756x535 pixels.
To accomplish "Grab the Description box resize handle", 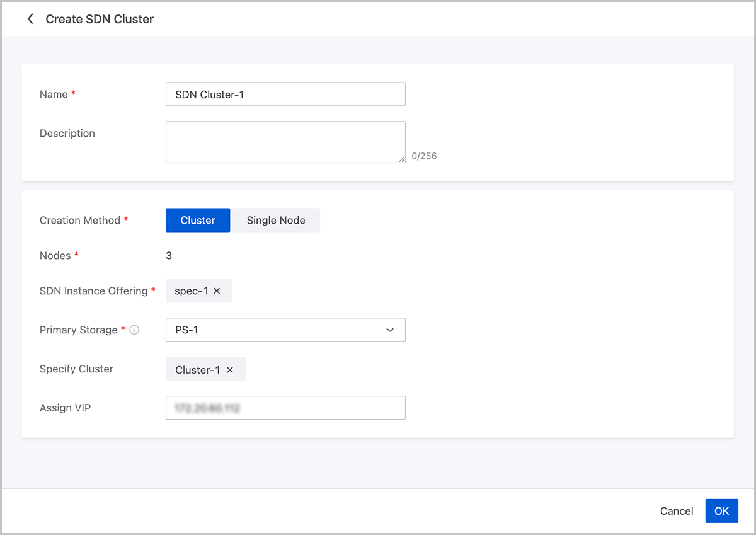I will pos(402,159).
